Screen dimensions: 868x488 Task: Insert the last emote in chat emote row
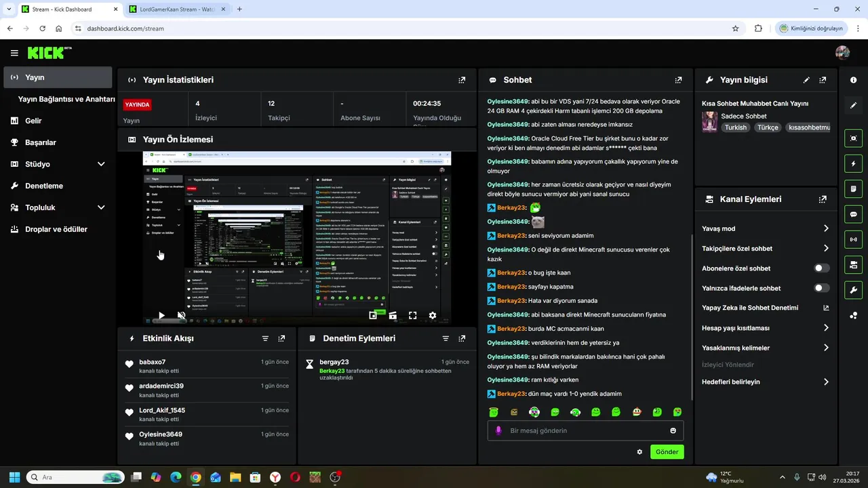click(x=677, y=411)
